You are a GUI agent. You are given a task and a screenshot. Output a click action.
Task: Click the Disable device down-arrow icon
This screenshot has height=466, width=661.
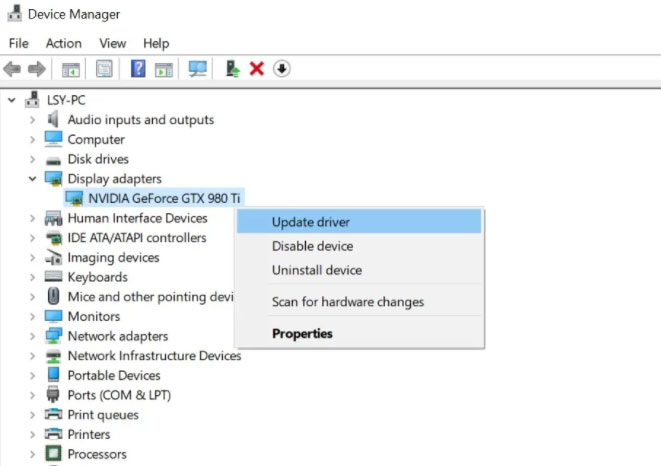[x=282, y=68]
